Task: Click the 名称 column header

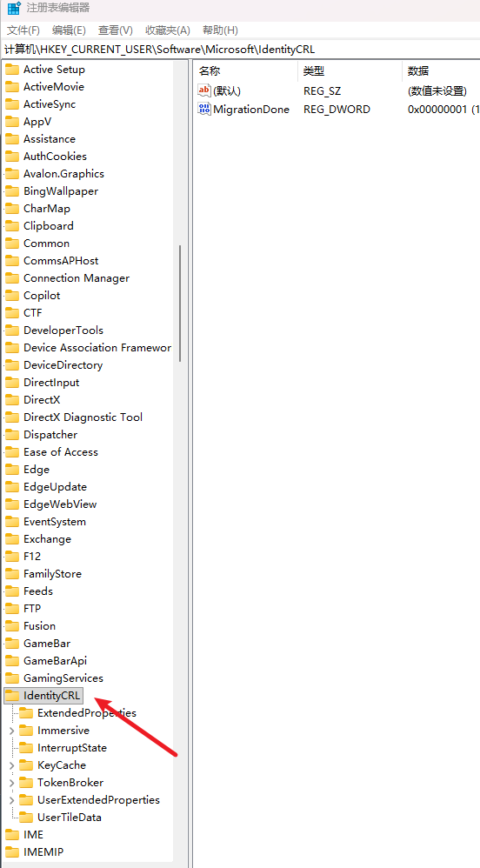Action: pos(210,70)
